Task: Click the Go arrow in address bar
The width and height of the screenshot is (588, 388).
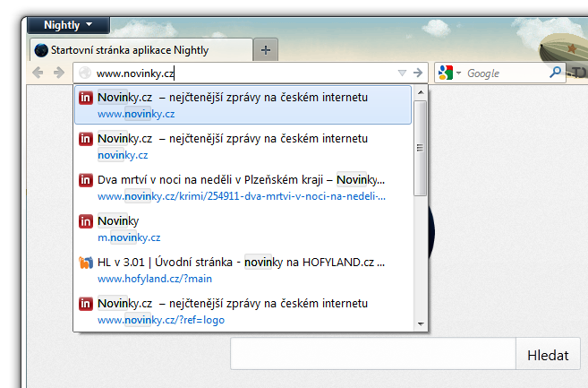Action: click(418, 73)
